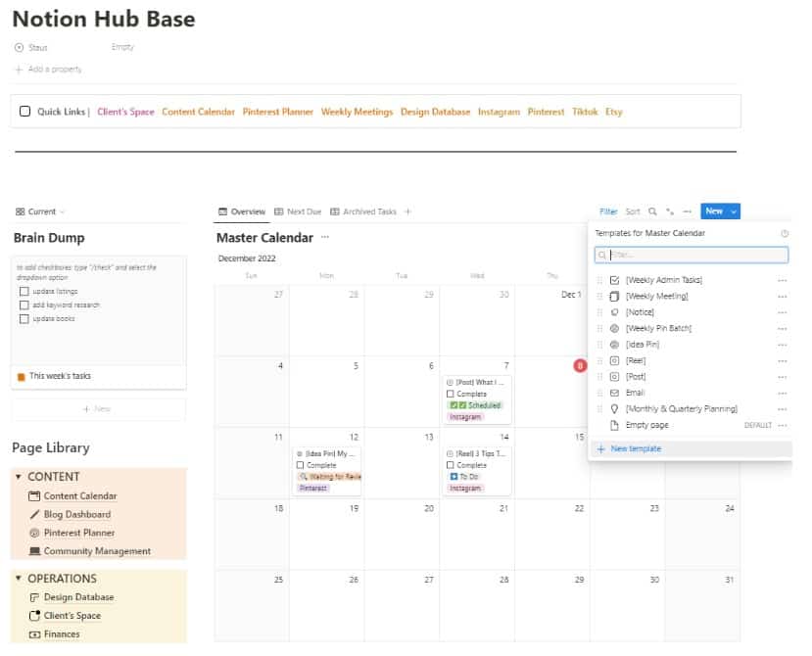The height and width of the screenshot is (656, 812).
Task: Switch to the Overview tab
Action: (x=242, y=211)
